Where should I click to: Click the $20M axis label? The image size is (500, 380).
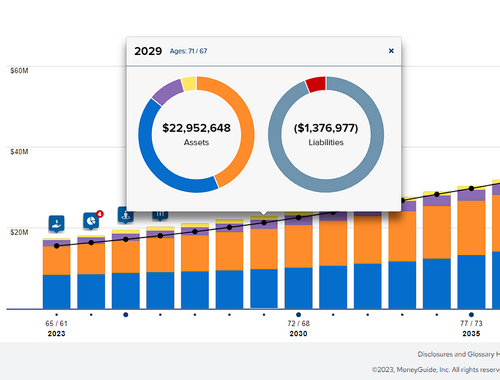point(19,232)
